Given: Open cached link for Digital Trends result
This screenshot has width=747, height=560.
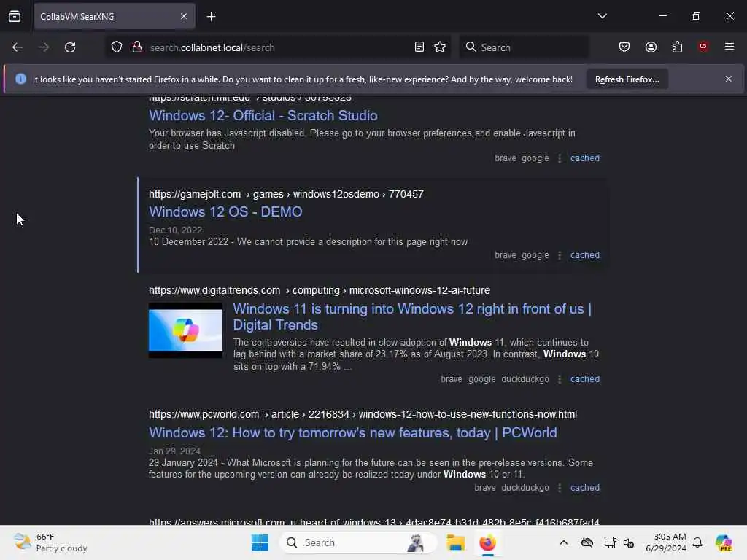Looking at the screenshot, I should tap(585, 379).
